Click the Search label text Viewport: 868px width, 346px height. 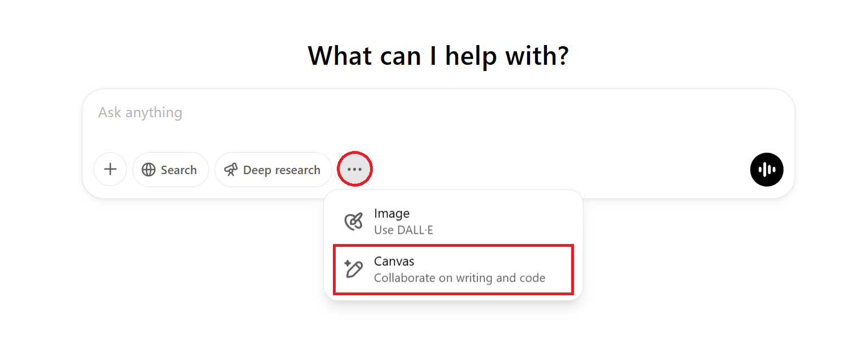[x=179, y=169]
